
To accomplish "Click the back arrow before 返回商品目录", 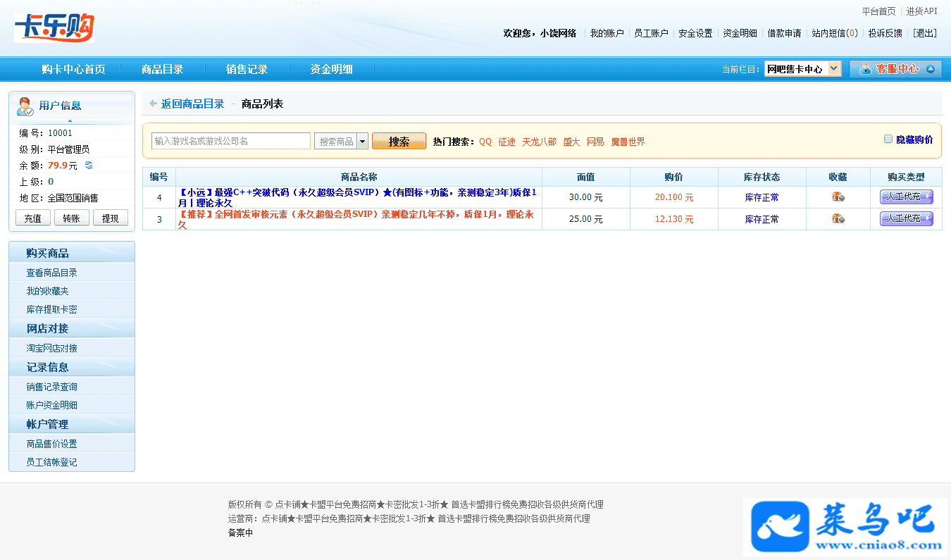I will (153, 104).
